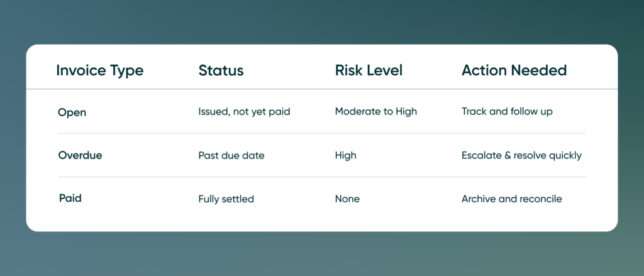Click the 'Fully settled' status cell
This screenshot has width=644, height=276.
pyautogui.click(x=226, y=199)
